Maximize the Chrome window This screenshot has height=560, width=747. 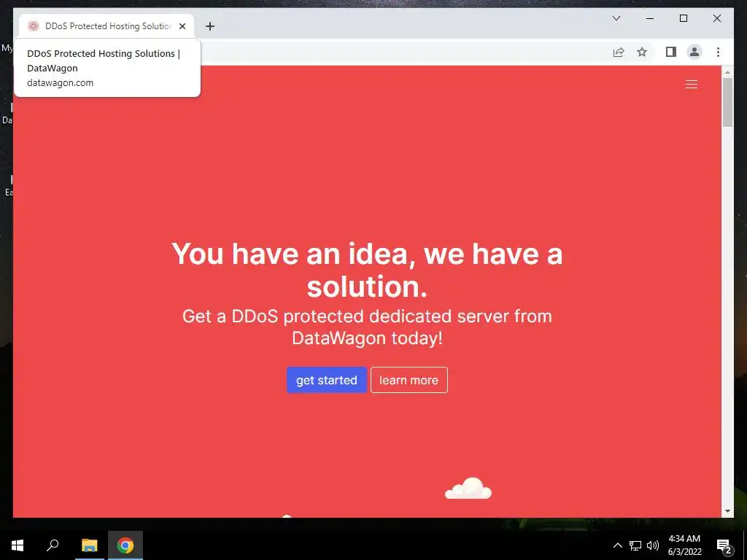click(x=683, y=18)
